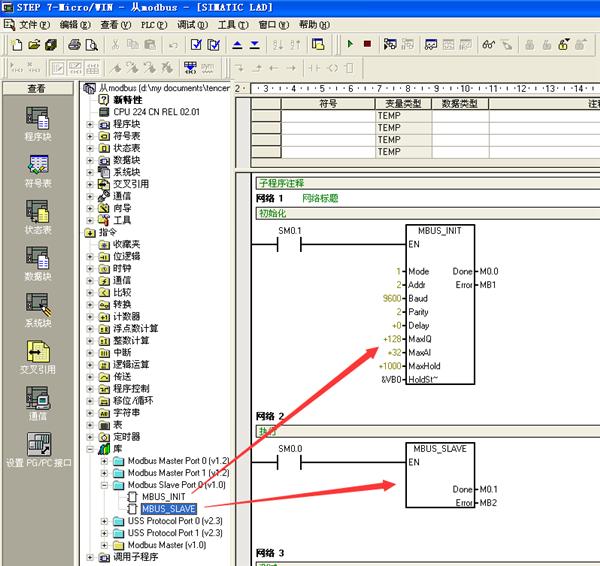This screenshot has width=600, height=566.
Task: Open the 帮助(H) menu
Action: tap(314, 25)
